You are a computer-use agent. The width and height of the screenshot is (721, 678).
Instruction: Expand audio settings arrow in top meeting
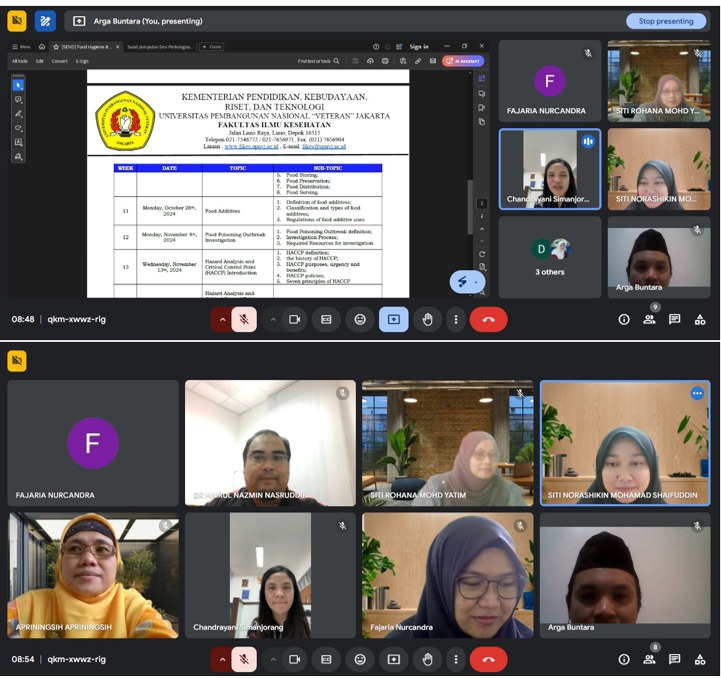(220, 320)
